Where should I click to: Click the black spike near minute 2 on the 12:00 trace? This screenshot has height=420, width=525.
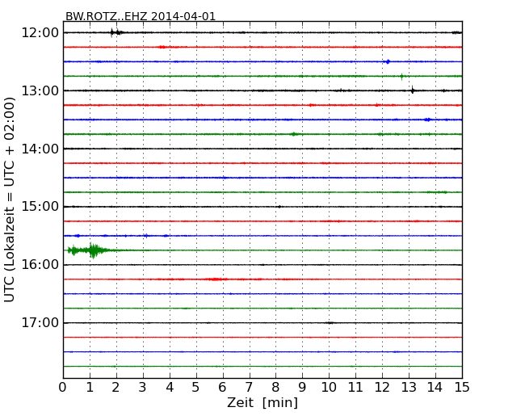(115, 32)
